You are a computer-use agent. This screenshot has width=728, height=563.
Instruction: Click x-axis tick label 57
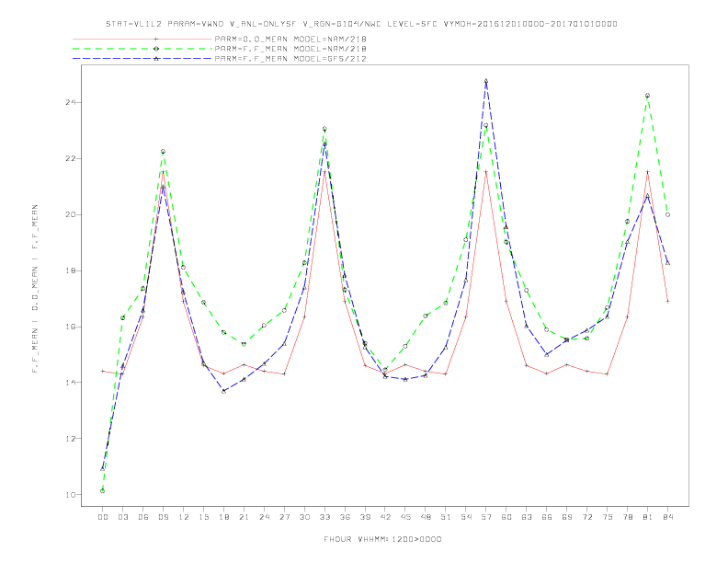pyautogui.click(x=486, y=517)
